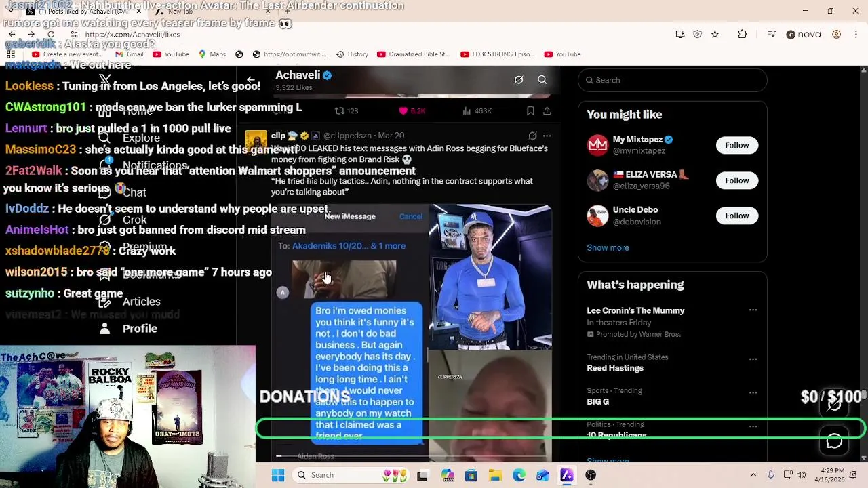Go back with the arrow beside Achaveli
The height and width of the screenshot is (488, 868).
tap(251, 80)
